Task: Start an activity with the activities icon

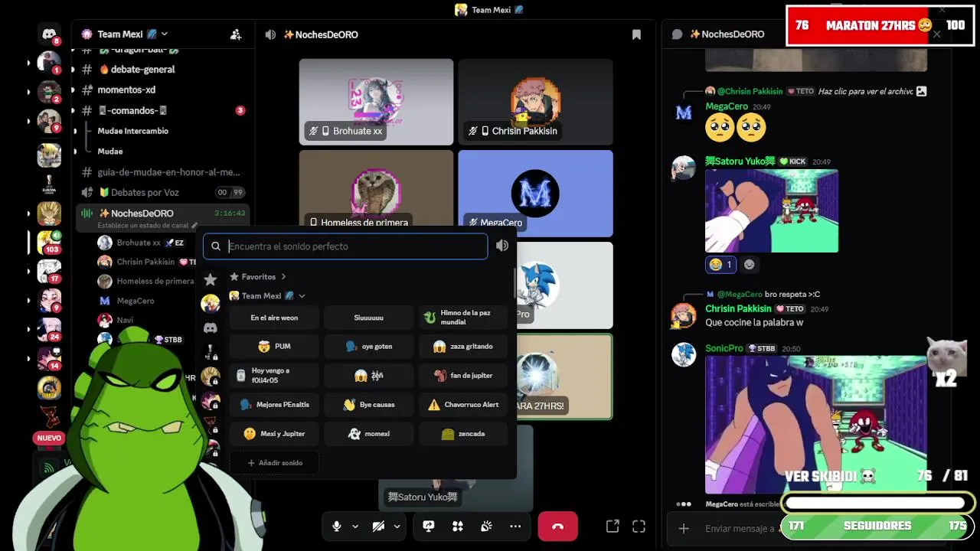Action: coord(458,527)
